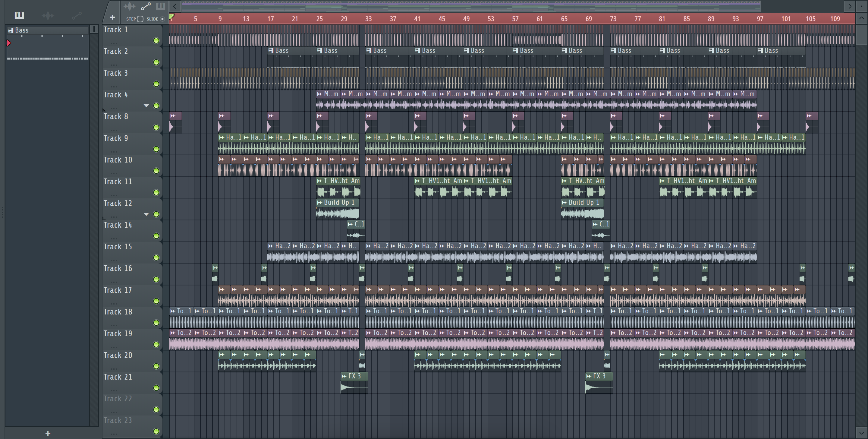This screenshot has height=439, width=868.
Task: Expand the Track 4 group arrow
Action: (x=146, y=106)
